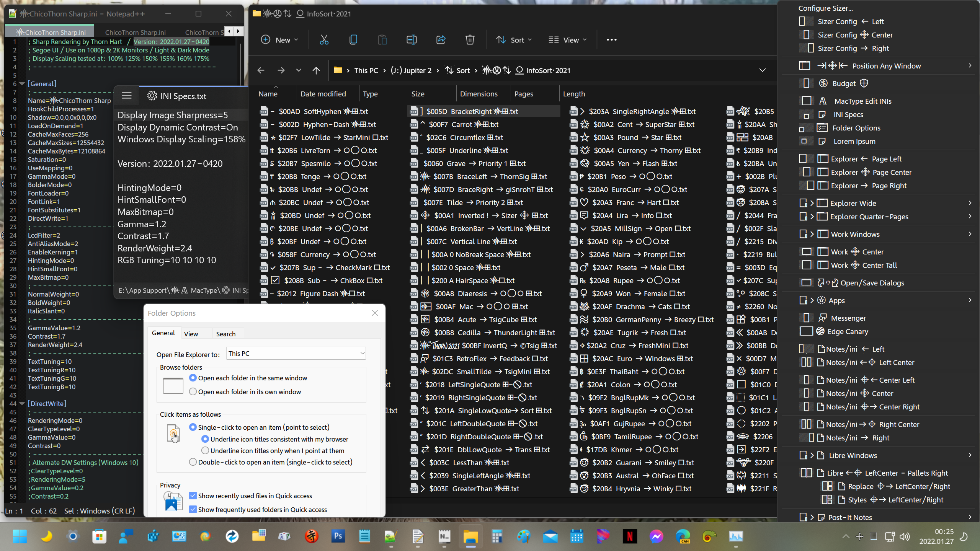980x551 pixels.
Task: Click the back navigation arrow in File Explorer
Action: (x=261, y=70)
